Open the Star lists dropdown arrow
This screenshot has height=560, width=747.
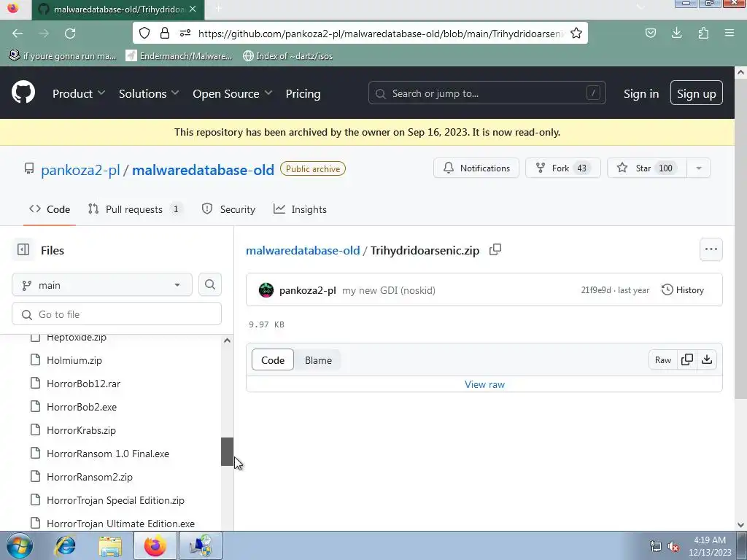tap(698, 168)
